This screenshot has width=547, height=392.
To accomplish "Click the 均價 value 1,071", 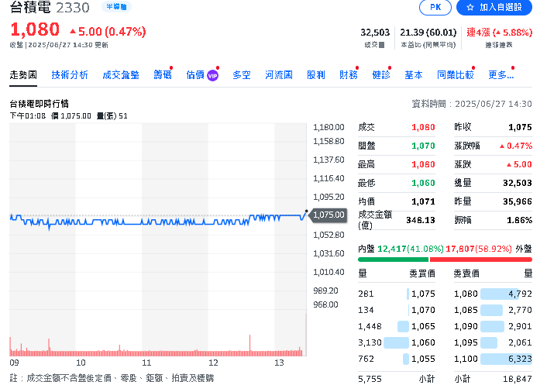I will 423,201.
